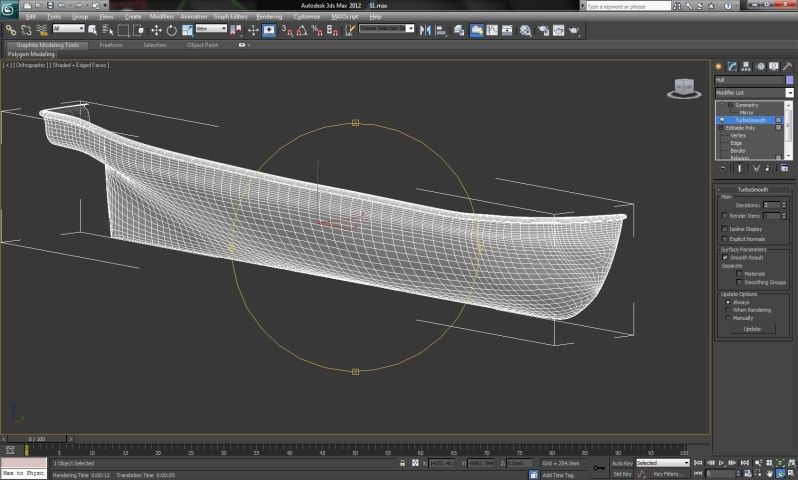798x480 pixels.
Task: Enable the Isoline Display checkbox
Action: [725, 229]
